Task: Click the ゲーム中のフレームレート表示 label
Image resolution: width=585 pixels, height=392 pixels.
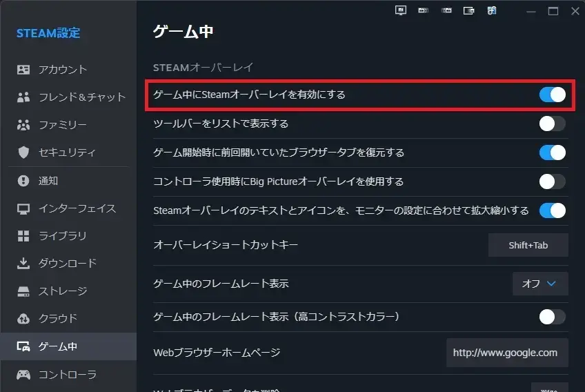Action: 221,284
